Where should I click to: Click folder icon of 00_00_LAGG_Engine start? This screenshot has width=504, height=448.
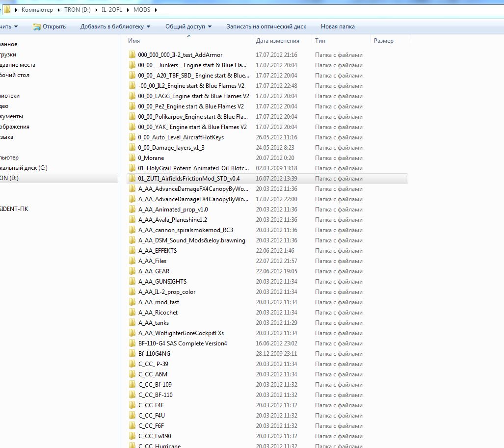pos(132,96)
